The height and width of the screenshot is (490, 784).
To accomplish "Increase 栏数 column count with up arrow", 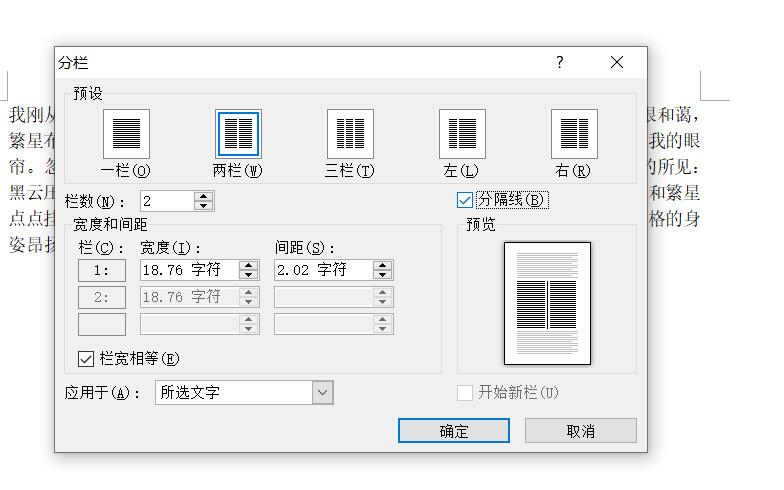I will pos(204,196).
